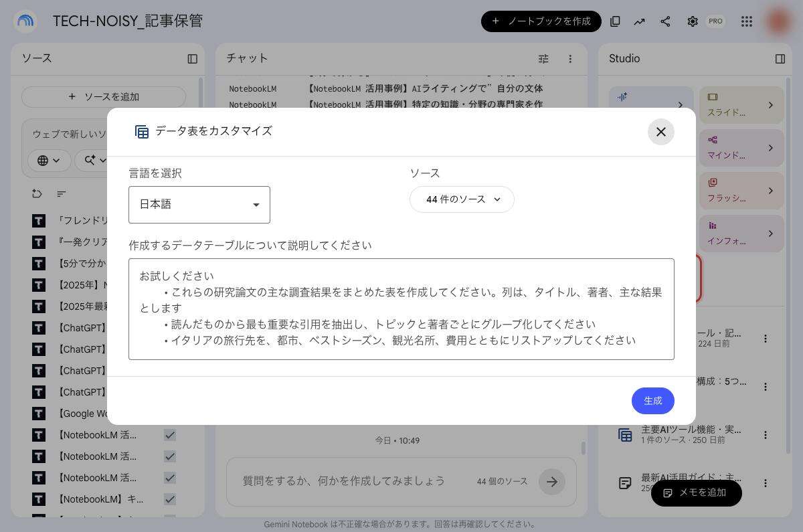803x532 pixels.
Task: Click ノートブックを作成 button
Action: click(x=541, y=21)
